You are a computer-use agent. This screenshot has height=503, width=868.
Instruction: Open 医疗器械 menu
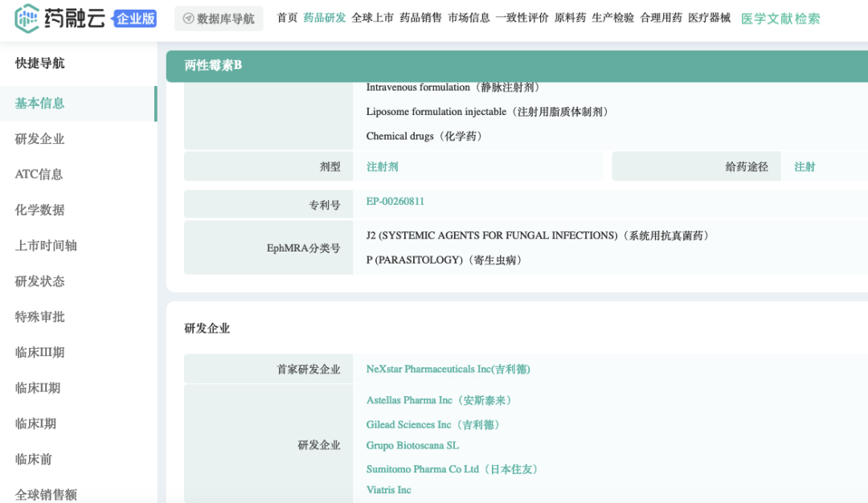[709, 18]
